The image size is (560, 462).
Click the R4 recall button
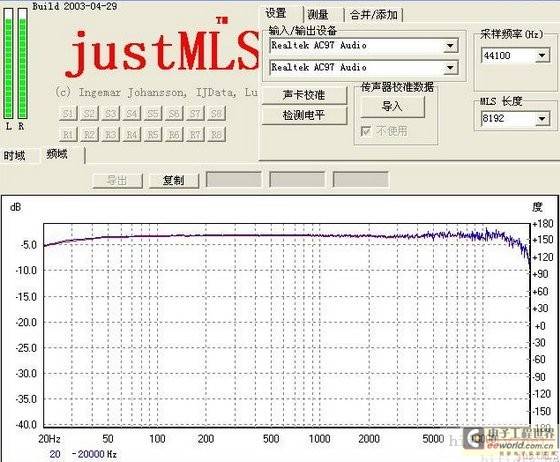coord(132,135)
